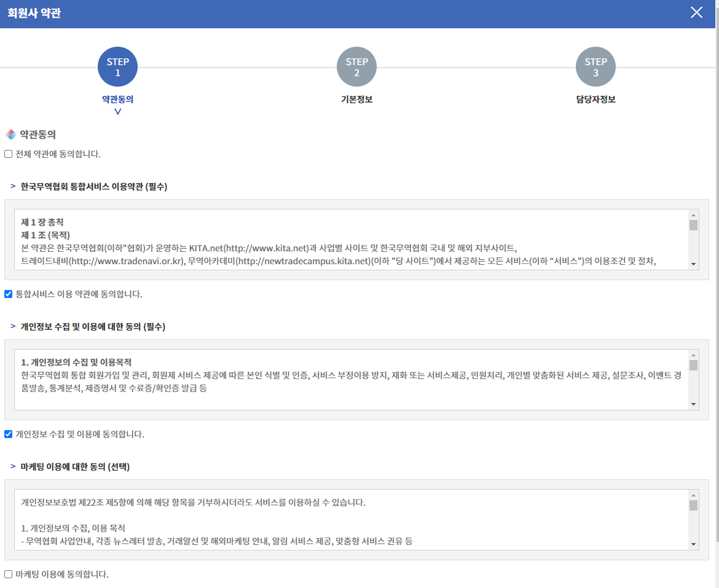Click 통합서비스 이용 약관에 동의합니다 label
719x588 pixels.
pyautogui.click(x=79, y=294)
